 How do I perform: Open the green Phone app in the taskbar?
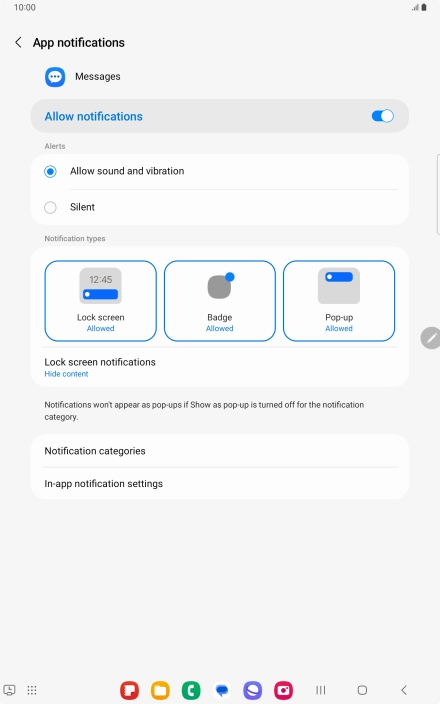[x=191, y=690]
